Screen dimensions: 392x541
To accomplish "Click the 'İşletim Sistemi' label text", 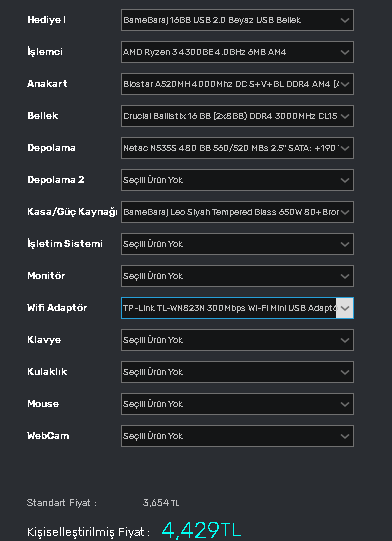I will click(x=65, y=244).
